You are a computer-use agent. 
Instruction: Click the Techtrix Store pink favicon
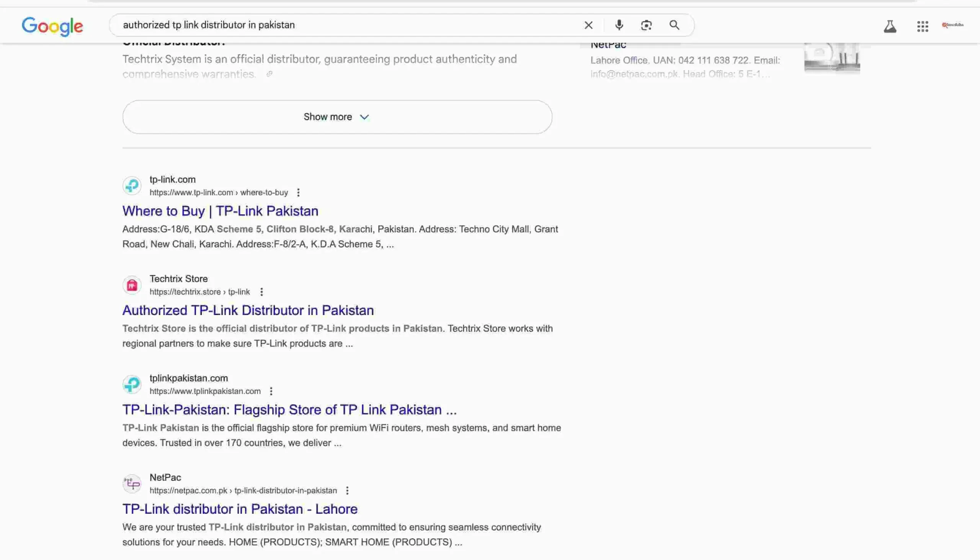(x=132, y=285)
